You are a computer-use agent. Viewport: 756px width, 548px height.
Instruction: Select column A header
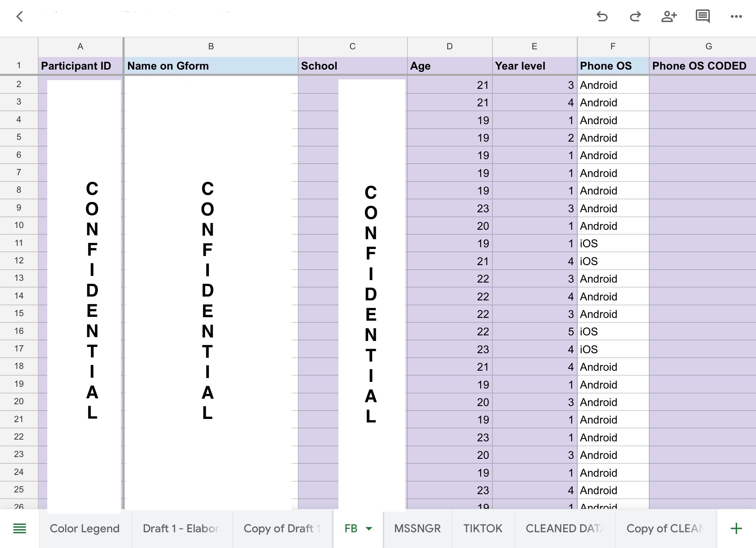(80, 47)
